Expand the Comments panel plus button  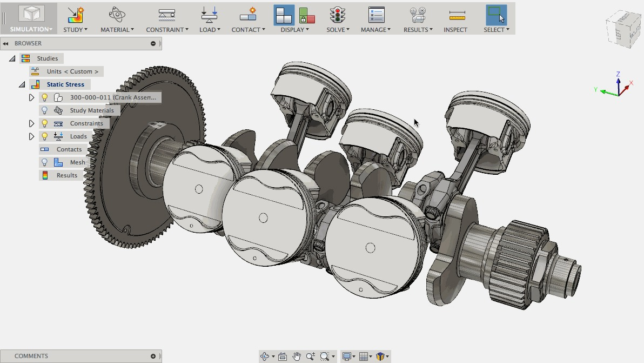(x=153, y=356)
